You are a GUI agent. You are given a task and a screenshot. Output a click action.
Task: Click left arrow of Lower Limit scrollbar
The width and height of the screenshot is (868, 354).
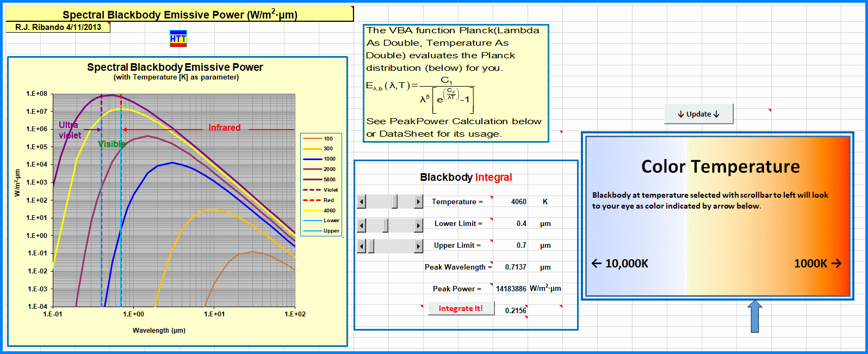click(x=362, y=225)
